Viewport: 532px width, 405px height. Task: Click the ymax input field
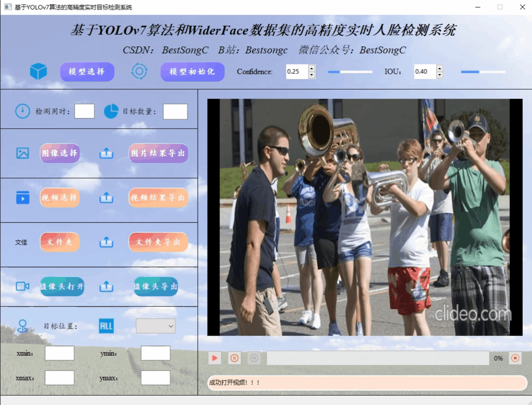click(x=155, y=378)
